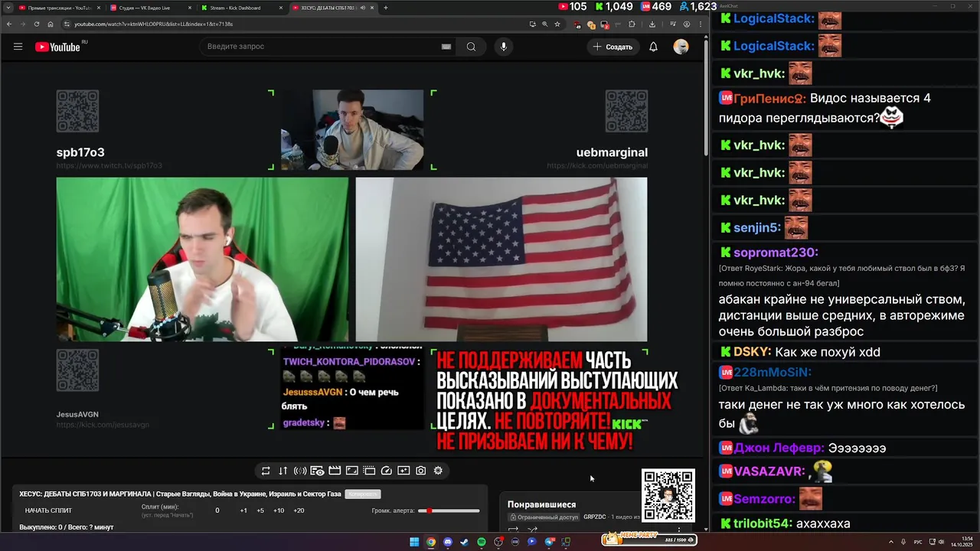
Task: Click the sopromat230 chat username
Action: [x=776, y=253]
